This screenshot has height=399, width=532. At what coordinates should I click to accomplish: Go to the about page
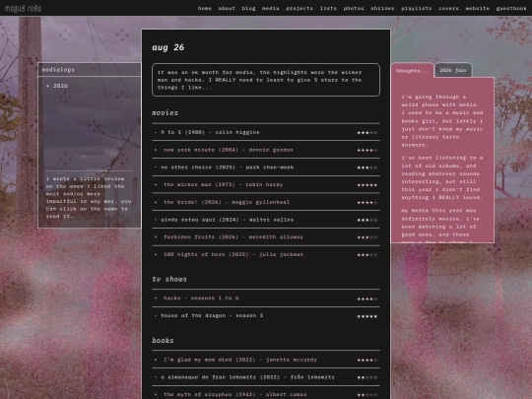pyautogui.click(x=227, y=8)
